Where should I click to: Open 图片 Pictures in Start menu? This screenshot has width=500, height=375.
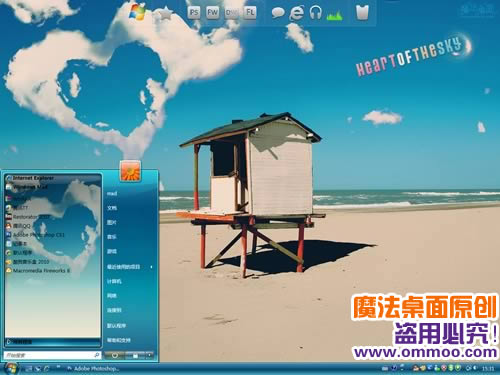coord(112,222)
